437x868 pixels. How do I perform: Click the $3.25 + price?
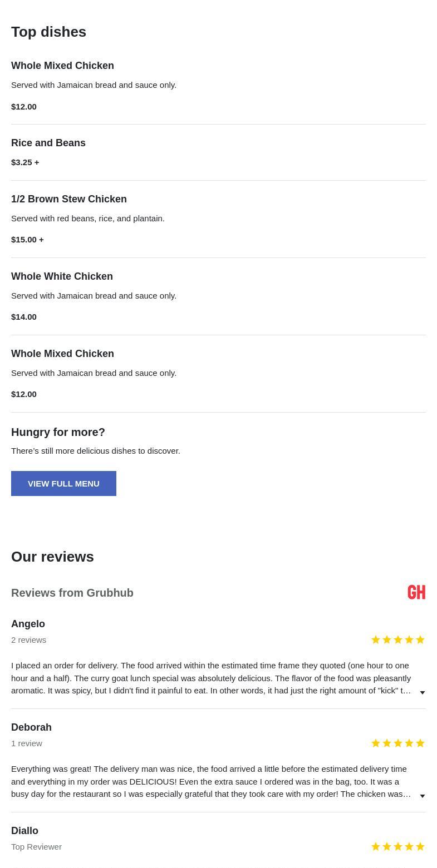pos(25,162)
